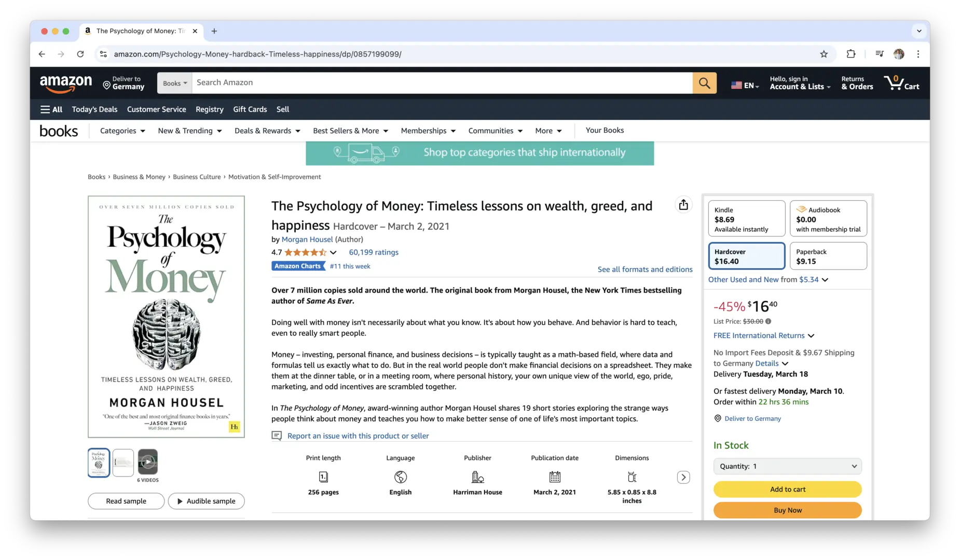Click the Language globe icon
This screenshot has height=560, width=960.
401,477
